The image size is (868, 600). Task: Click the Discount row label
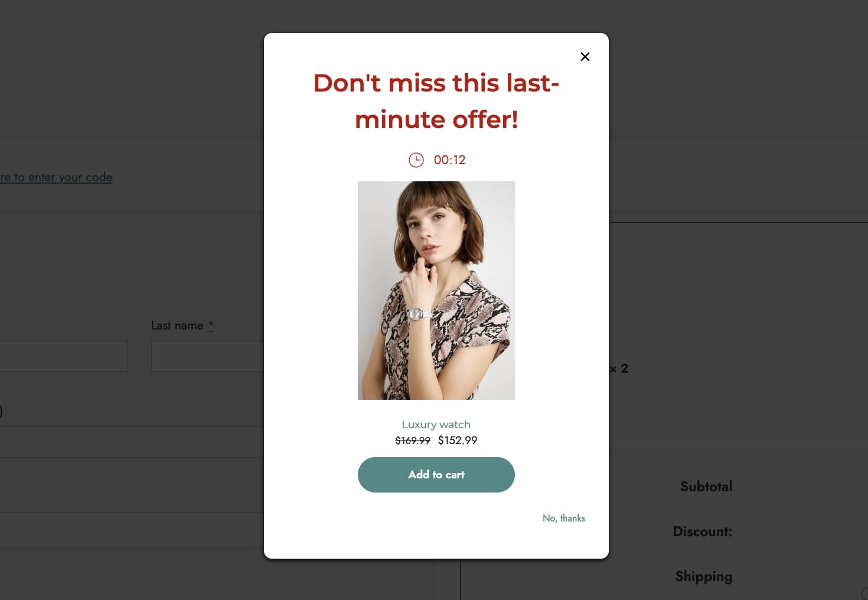(703, 531)
